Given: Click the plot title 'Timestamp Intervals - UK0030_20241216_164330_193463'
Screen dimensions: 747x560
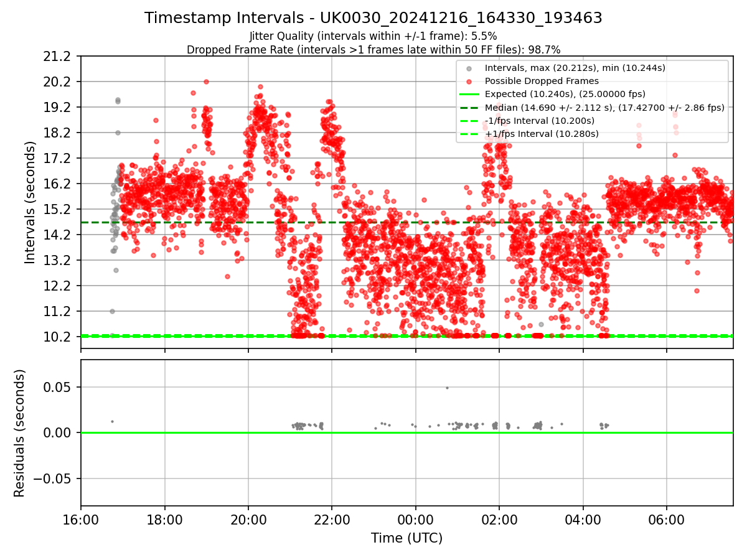Looking at the screenshot, I should tap(374, 18).
